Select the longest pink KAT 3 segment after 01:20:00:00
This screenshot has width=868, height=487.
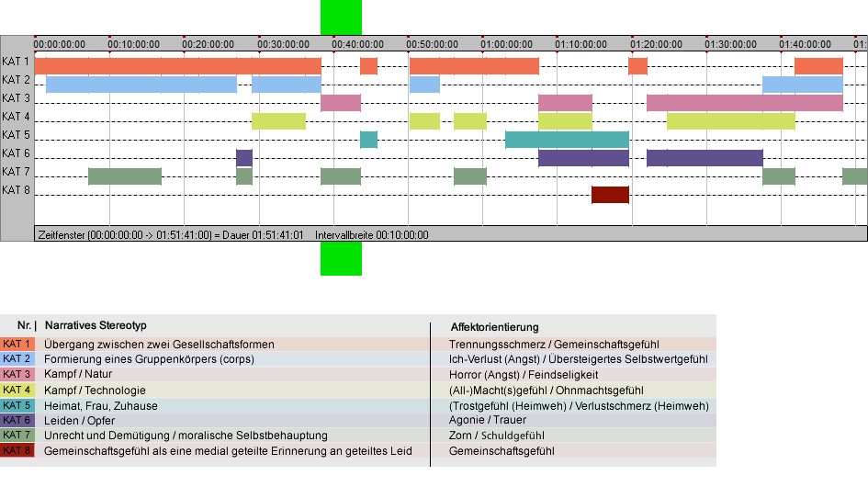[x=745, y=103]
